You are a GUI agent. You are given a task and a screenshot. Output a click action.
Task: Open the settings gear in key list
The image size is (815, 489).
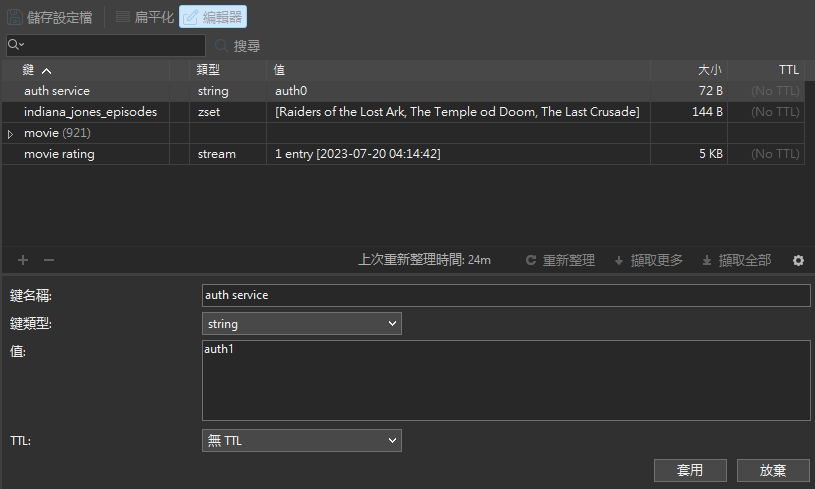[x=798, y=260]
